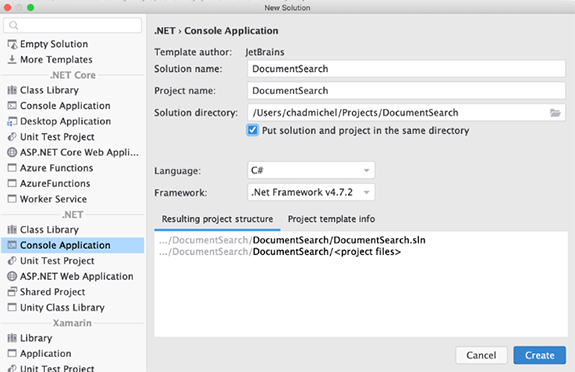
Task: Click the .NET › Console Application heading
Action: click(216, 30)
